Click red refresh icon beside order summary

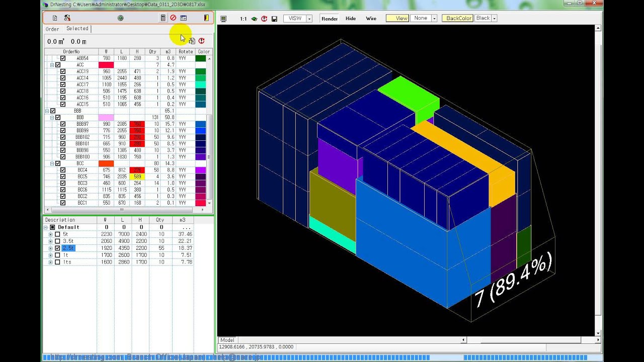tap(201, 41)
